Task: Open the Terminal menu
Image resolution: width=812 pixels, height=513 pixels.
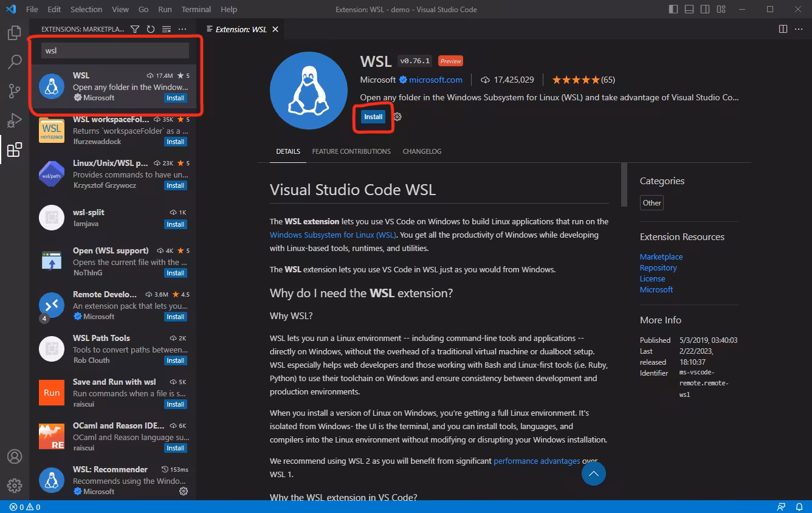Action: point(196,9)
